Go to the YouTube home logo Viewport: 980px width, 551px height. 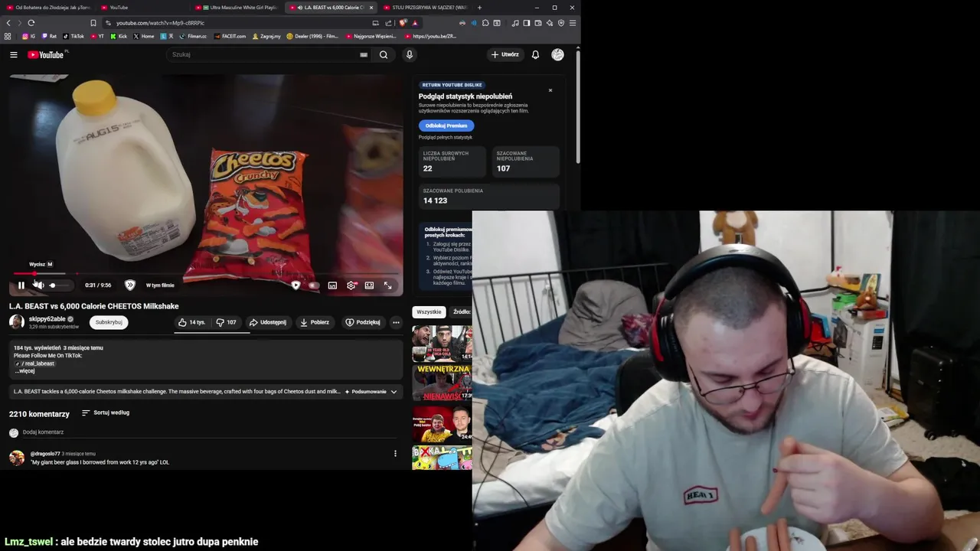(x=46, y=54)
